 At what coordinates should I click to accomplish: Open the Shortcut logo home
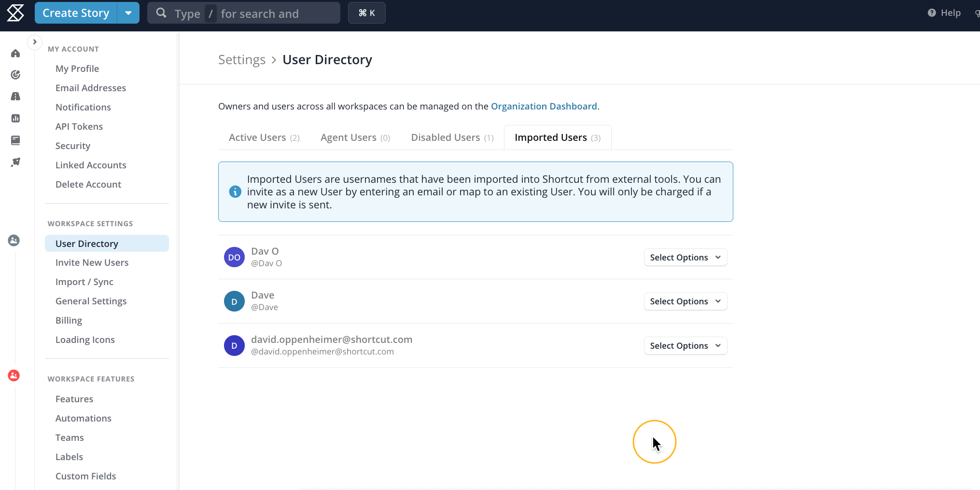click(x=15, y=13)
